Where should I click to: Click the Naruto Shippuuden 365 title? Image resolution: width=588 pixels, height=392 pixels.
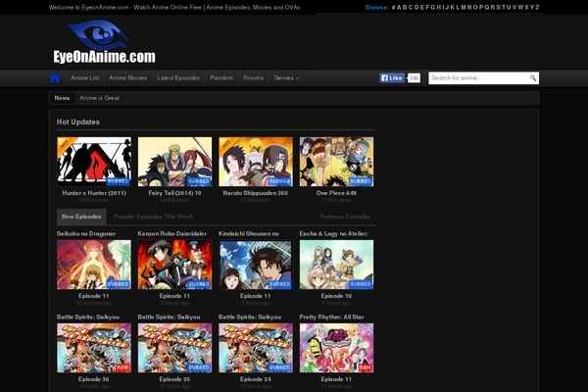click(256, 193)
